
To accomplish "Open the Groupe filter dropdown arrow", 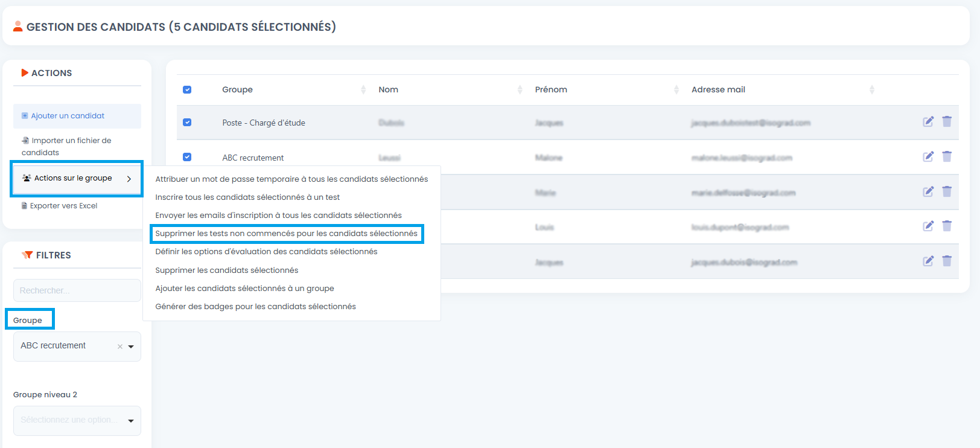I will coord(131,347).
